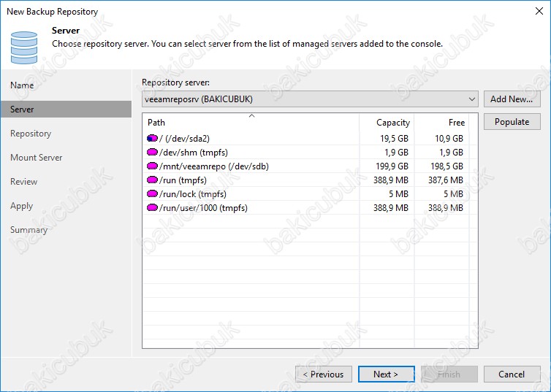Viewport: 551px width, 392px height.
Task: Click the 198,5 GB free value
Action: [x=446, y=166]
